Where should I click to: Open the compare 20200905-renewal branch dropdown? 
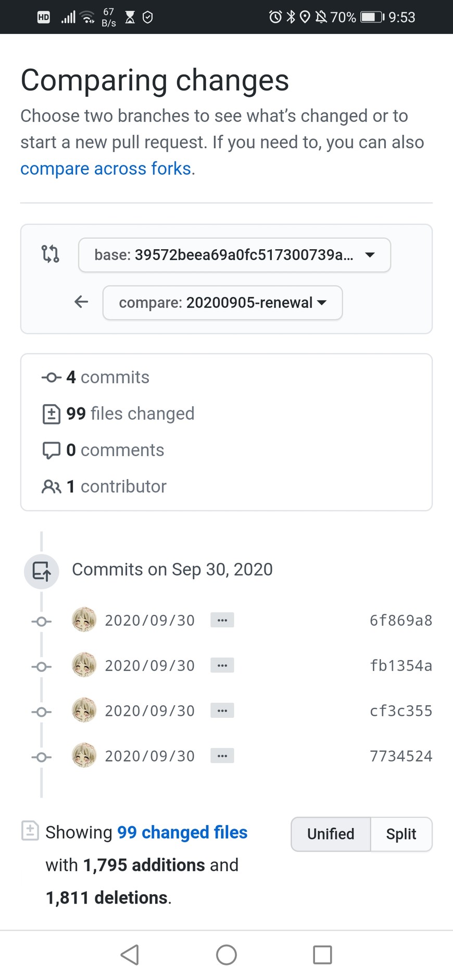(x=222, y=303)
